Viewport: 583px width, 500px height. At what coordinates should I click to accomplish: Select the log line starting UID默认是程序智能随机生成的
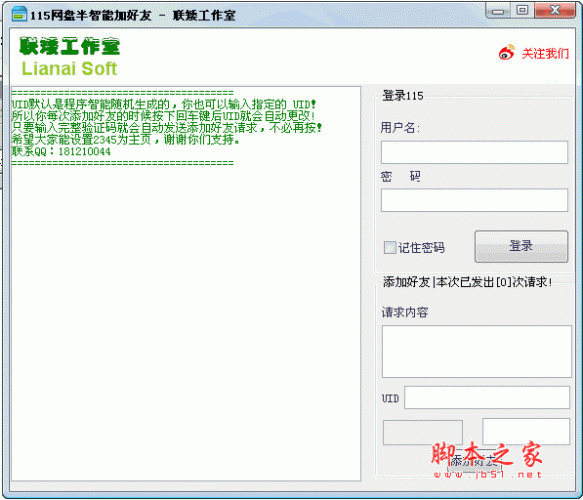coord(164,104)
